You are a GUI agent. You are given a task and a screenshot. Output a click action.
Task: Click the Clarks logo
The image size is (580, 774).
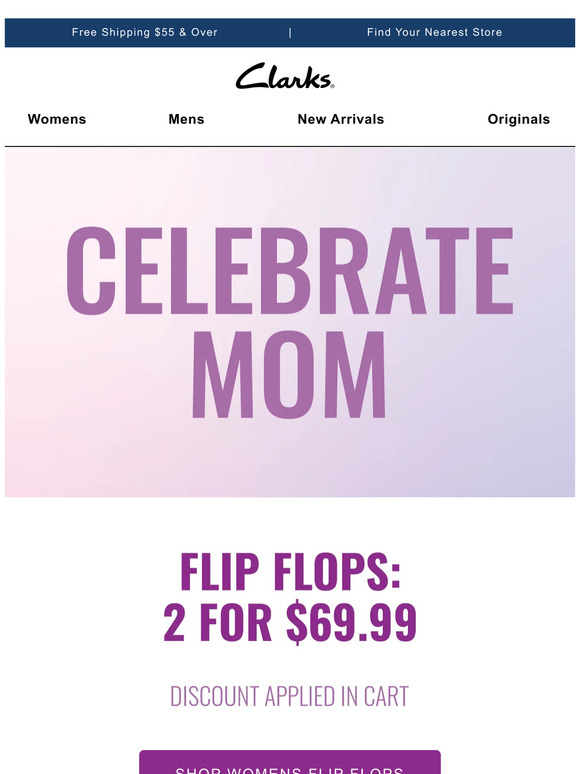click(x=285, y=76)
